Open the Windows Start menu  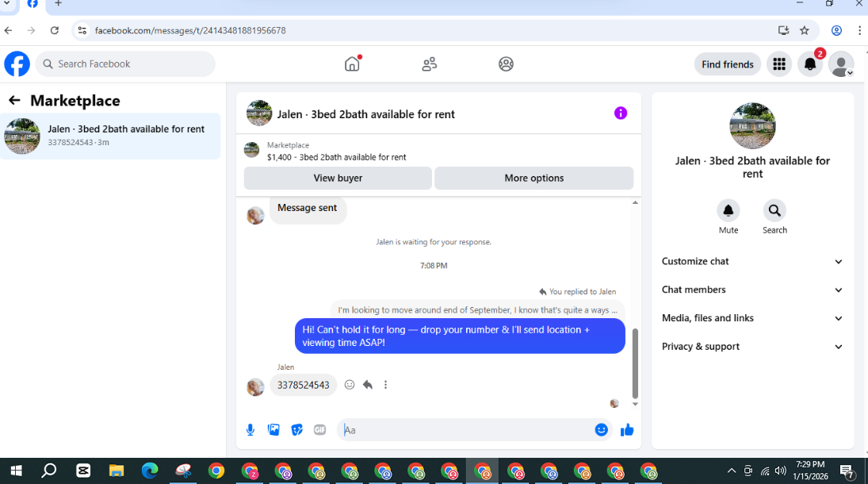[x=16, y=471]
